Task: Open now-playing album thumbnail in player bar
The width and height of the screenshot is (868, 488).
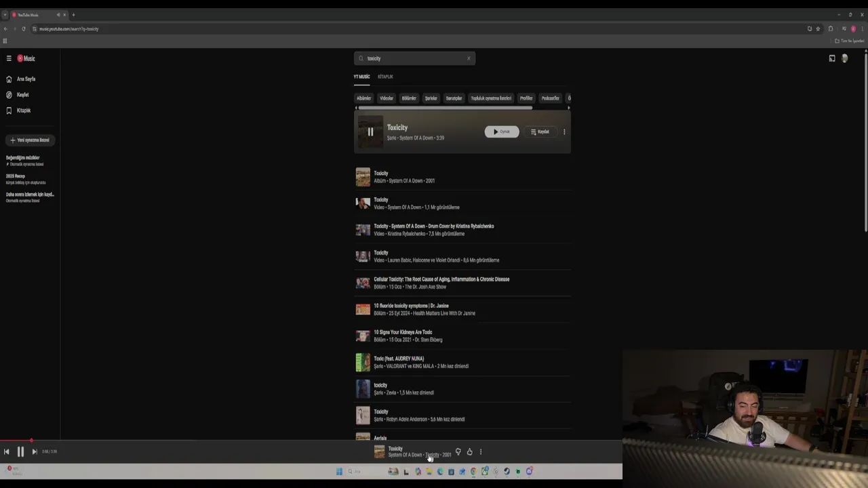Action: click(x=379, y=451)
